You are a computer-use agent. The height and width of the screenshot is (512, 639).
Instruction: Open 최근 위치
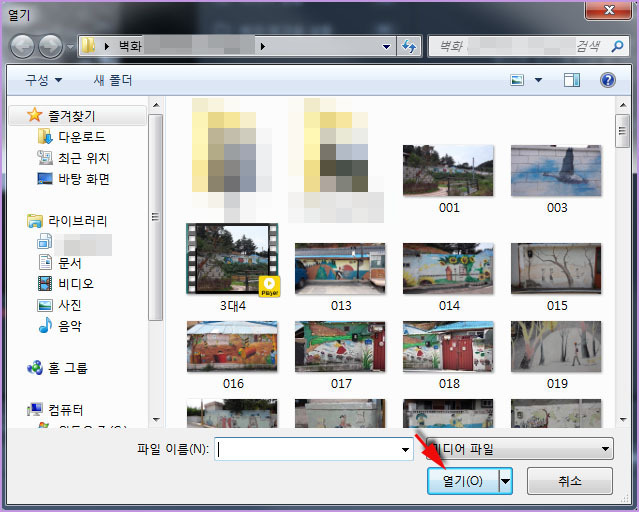[x=84, y=158]
